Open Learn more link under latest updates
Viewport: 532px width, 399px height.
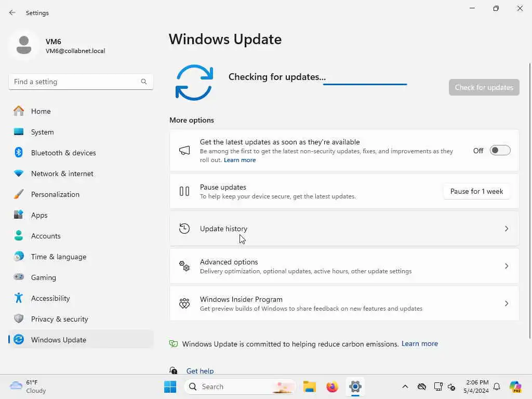coord(240,160)
